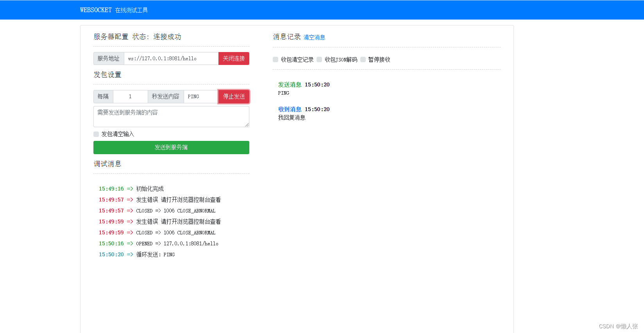Focus the server address ws:// field
Screen dimensions: 644x333
click(171, 58)
